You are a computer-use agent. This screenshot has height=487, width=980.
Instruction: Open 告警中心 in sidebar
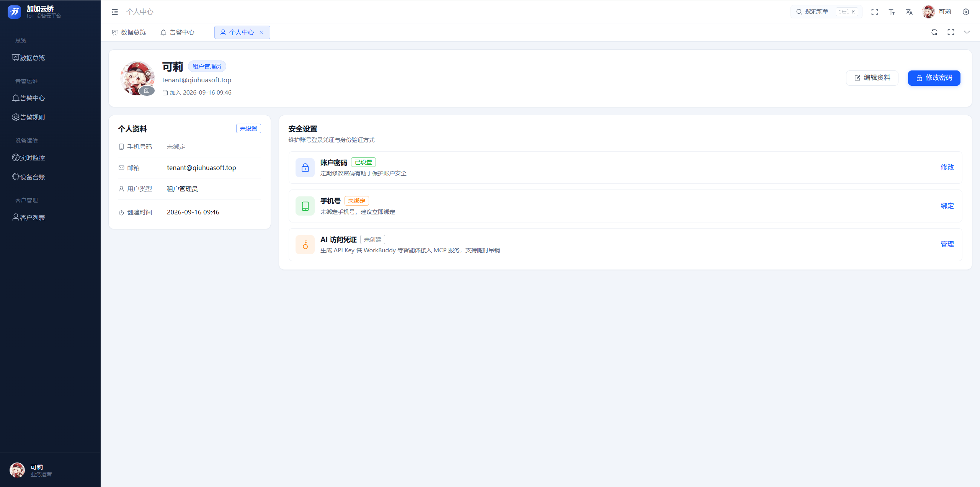click(50, 98)
